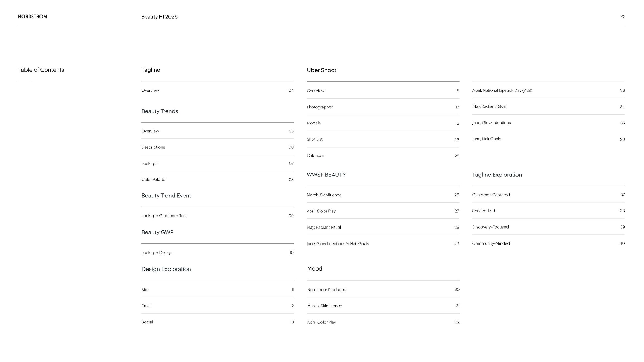Click the NORDSTROM logo in header
This screenshot has width=644, height=362.
click(32, 16)
